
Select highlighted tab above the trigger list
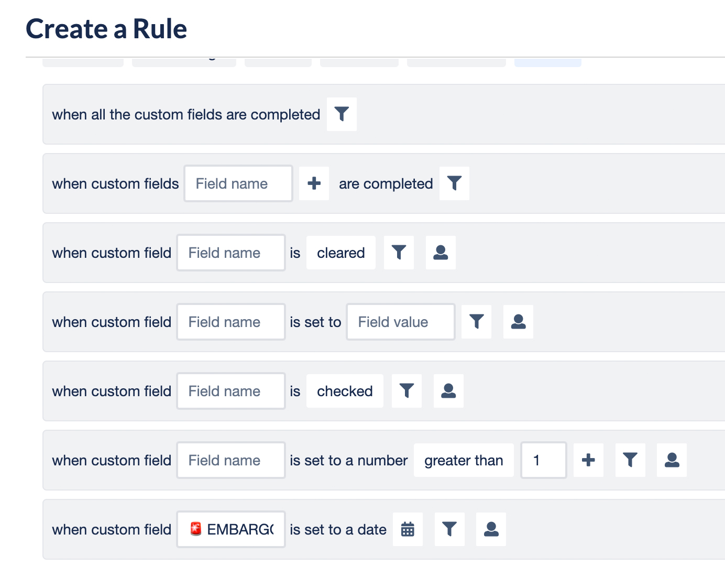tap(548, 62)
